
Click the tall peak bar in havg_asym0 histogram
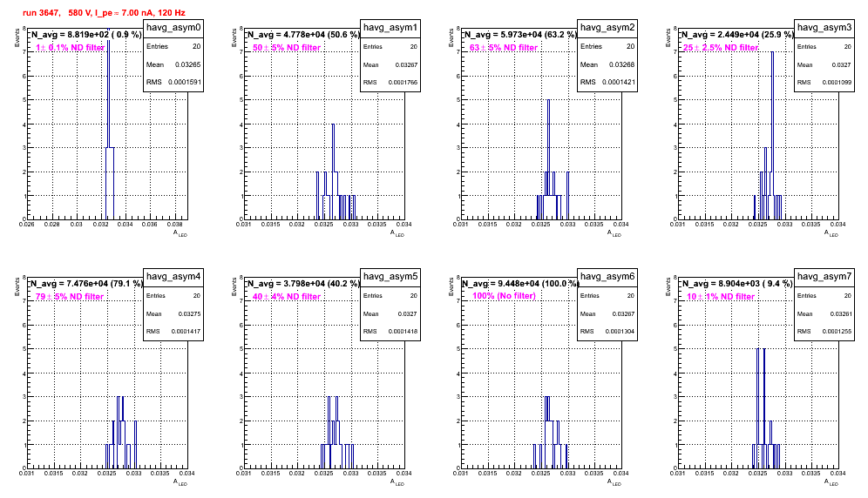108,122
